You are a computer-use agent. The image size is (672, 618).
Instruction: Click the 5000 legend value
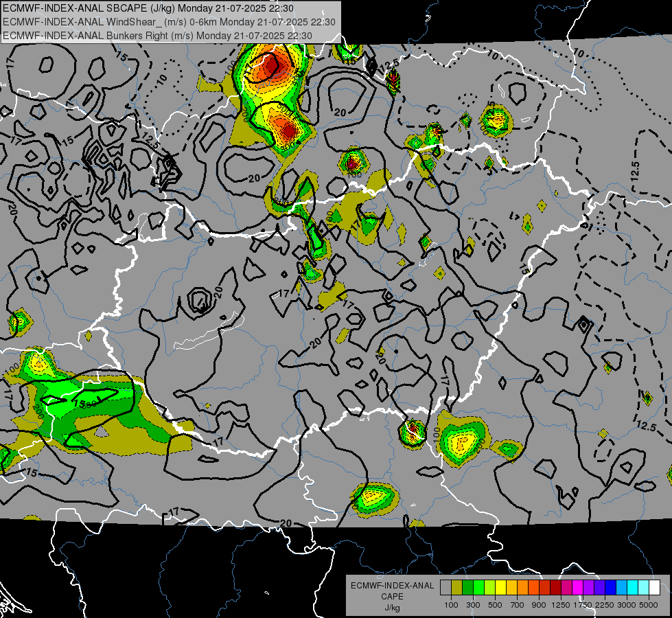click(649, 605)
